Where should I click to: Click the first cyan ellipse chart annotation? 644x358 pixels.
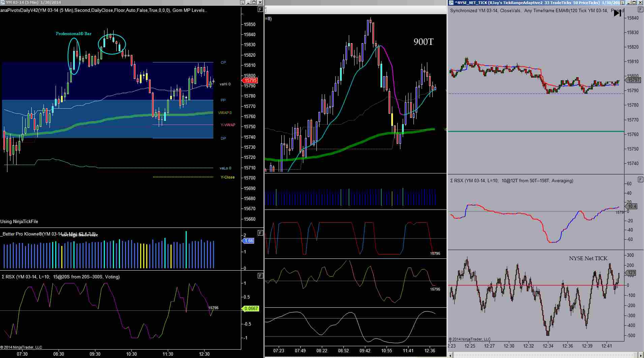74,56
